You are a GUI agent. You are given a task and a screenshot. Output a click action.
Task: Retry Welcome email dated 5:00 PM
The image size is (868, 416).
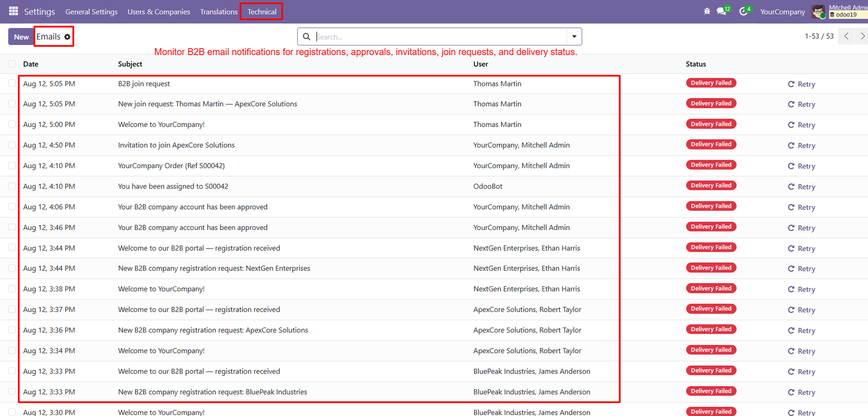[801, 125]
